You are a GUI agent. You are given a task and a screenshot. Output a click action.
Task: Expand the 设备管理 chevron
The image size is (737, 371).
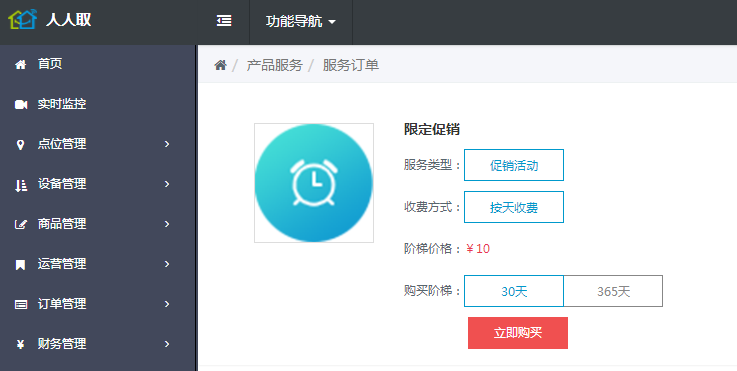(167, 184)
